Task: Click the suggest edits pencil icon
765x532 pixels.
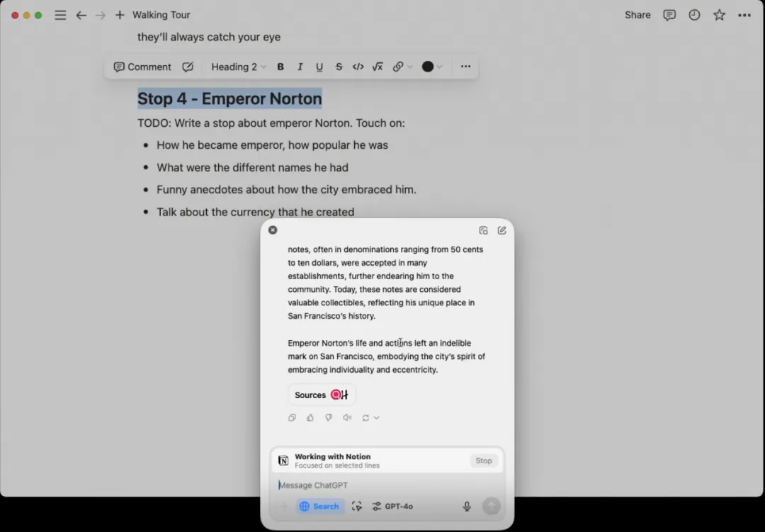Action: click(x=188, y=67)
